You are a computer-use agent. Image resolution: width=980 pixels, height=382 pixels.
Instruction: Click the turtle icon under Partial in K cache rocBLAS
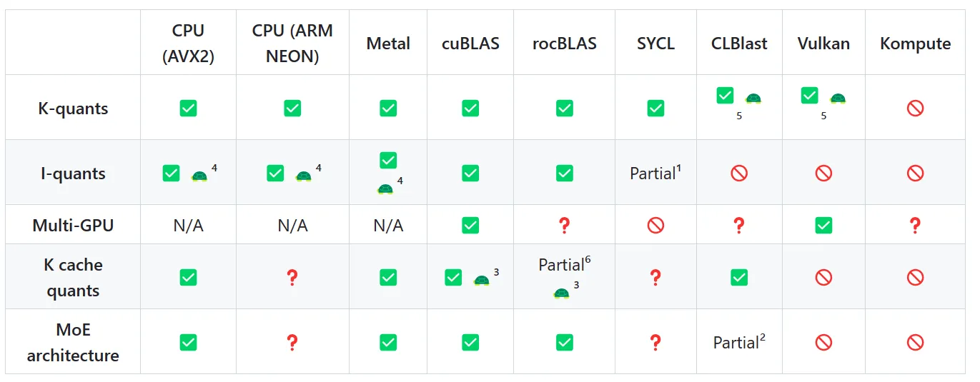[x=561, y=293]
